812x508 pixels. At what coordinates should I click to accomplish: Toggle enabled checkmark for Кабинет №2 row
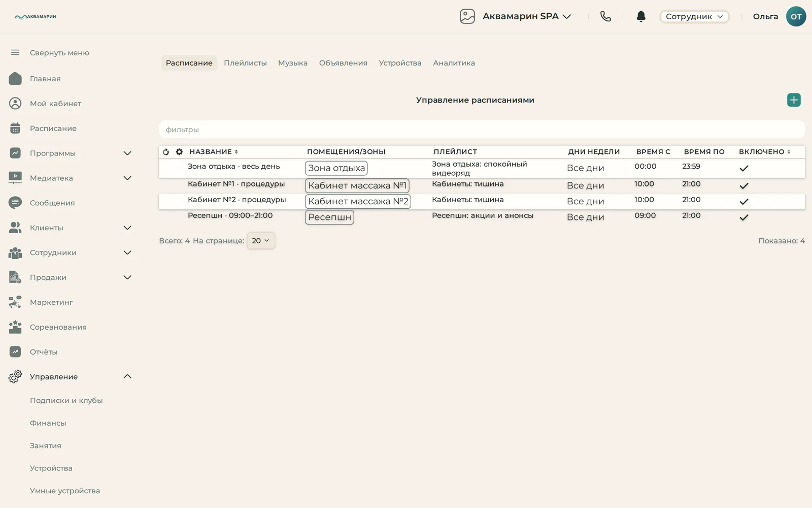744,202
